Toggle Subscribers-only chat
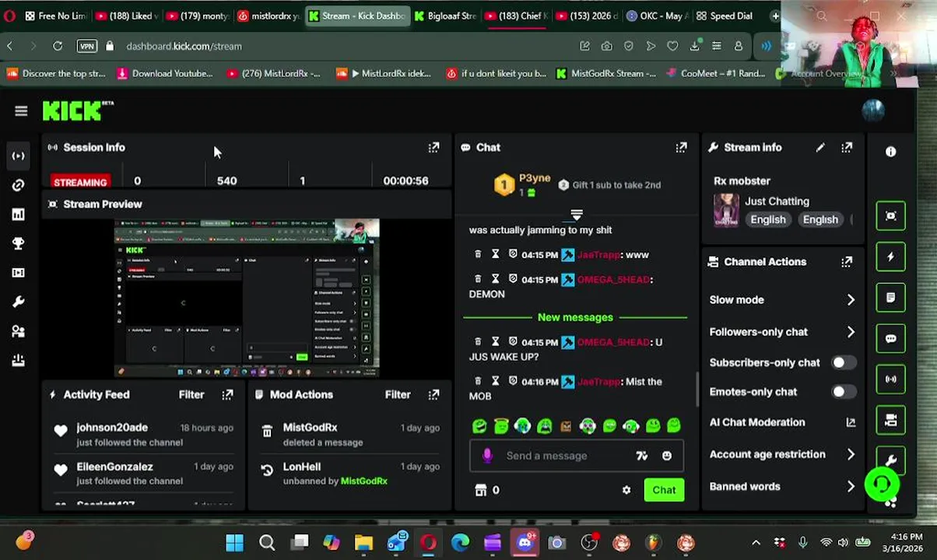The height and width of the screenshot is (560, 937). (x=842, y=362)
